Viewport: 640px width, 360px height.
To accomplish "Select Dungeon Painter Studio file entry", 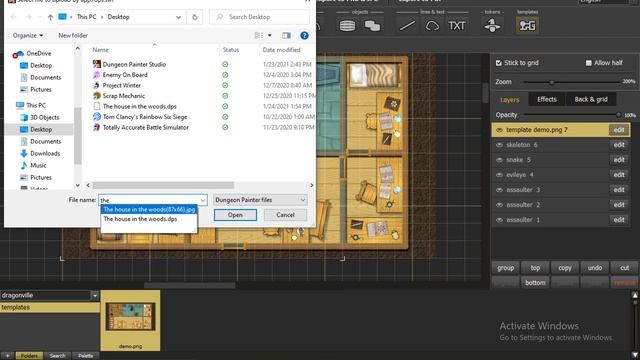I will click(134, 64).
